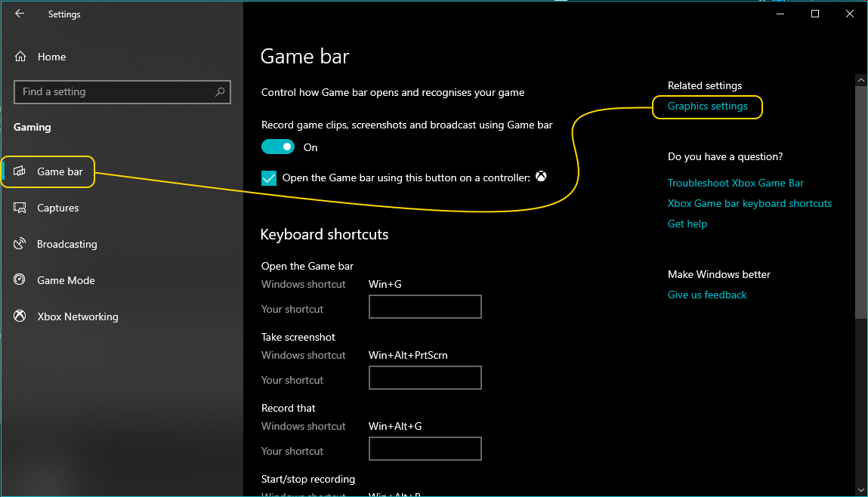Uncheck Open the Game bar controller checkbox
This screenshot has width=868, height=497.
269,177
